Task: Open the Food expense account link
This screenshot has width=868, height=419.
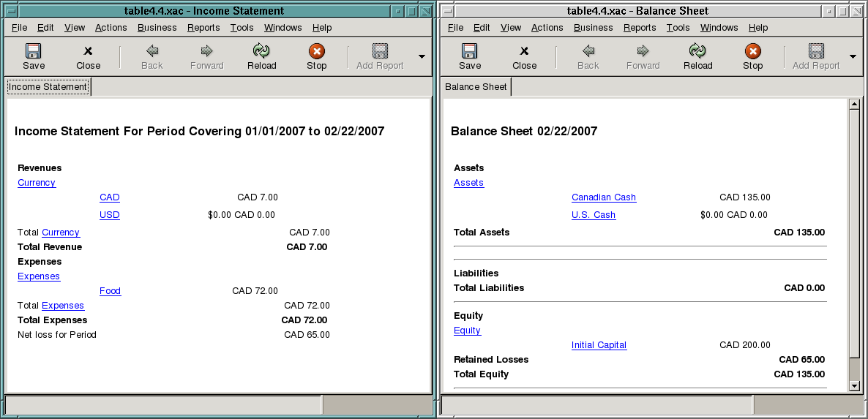Action: pyautogui.click(x=110, y=291)
